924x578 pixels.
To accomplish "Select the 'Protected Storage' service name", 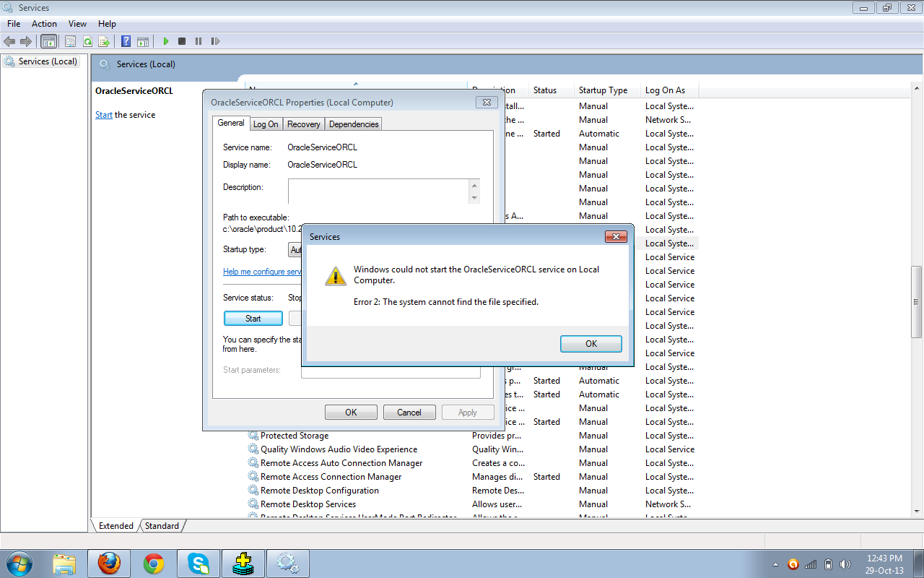I will (295, 436).
